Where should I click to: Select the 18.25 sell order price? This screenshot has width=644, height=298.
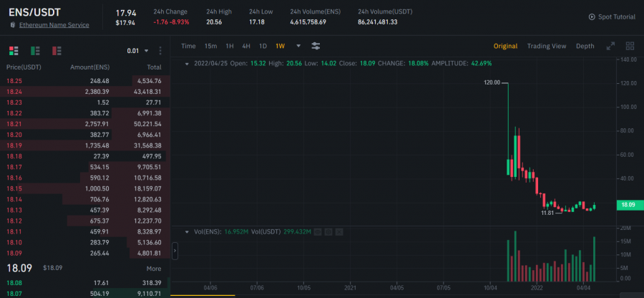[14, 81]
